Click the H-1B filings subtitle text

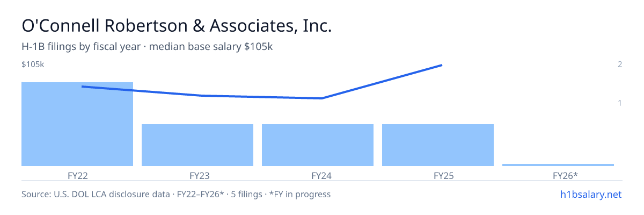[148, 47]
